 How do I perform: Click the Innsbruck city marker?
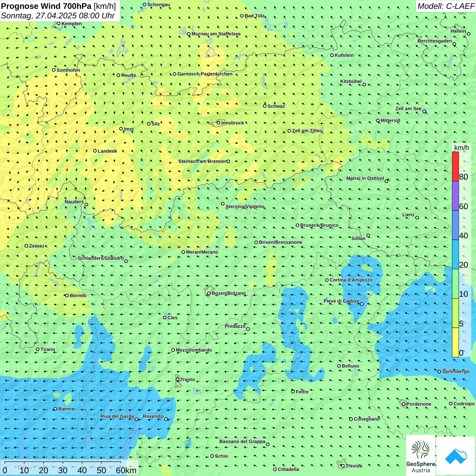219,123
